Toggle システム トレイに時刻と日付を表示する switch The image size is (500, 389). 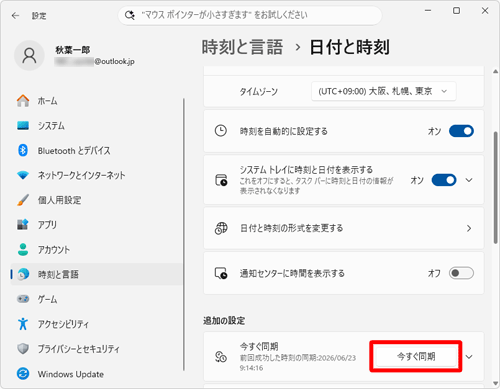coord(444,180)
